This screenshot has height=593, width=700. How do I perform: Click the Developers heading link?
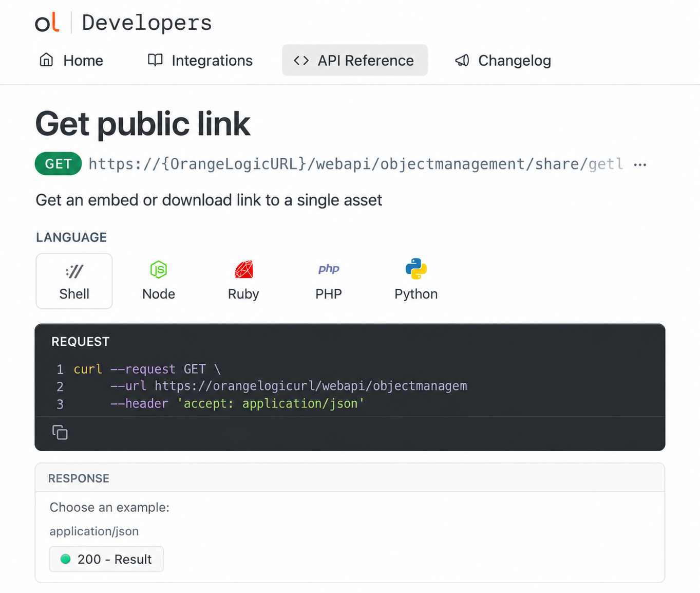(x=147, y=23)
